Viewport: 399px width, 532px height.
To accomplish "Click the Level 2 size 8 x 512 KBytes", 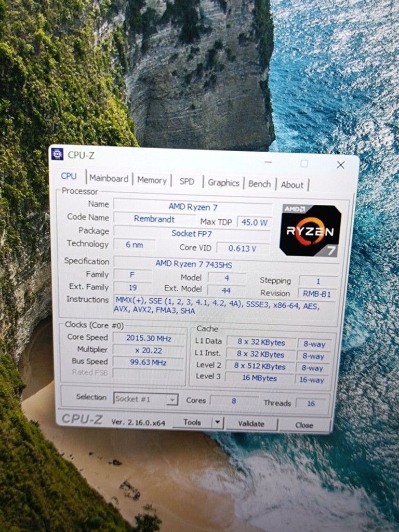I will coord(260,366).
